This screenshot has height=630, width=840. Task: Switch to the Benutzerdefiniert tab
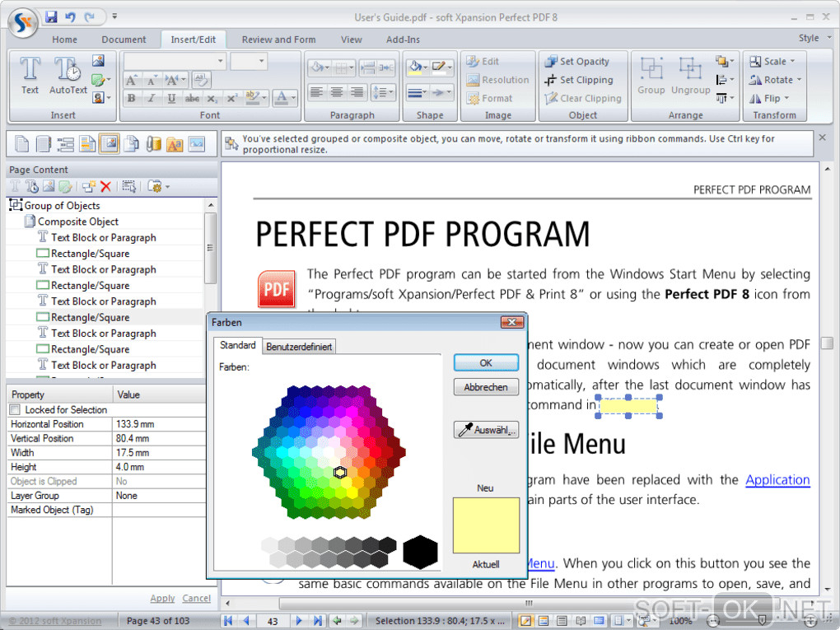[x=299, y=347]
